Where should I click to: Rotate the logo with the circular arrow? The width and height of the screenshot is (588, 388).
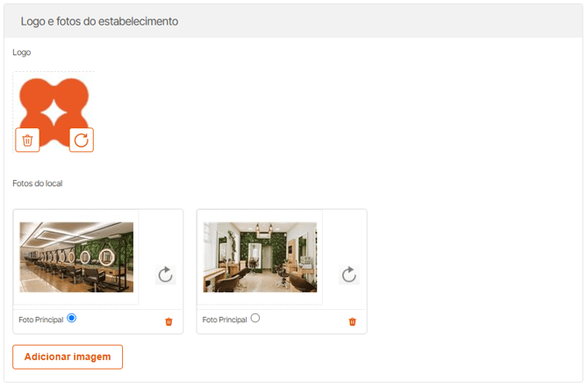[x=82, y=140]
